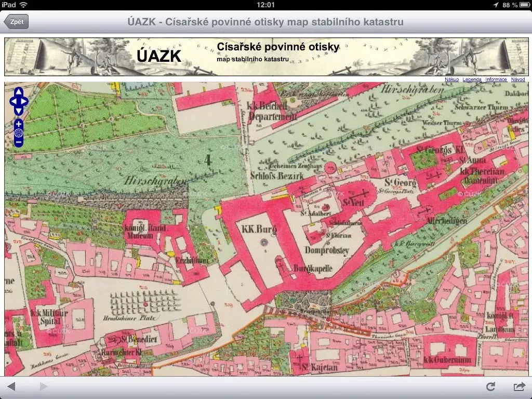
Task: Tap the browser back arrow
Action: click(11, 387)
